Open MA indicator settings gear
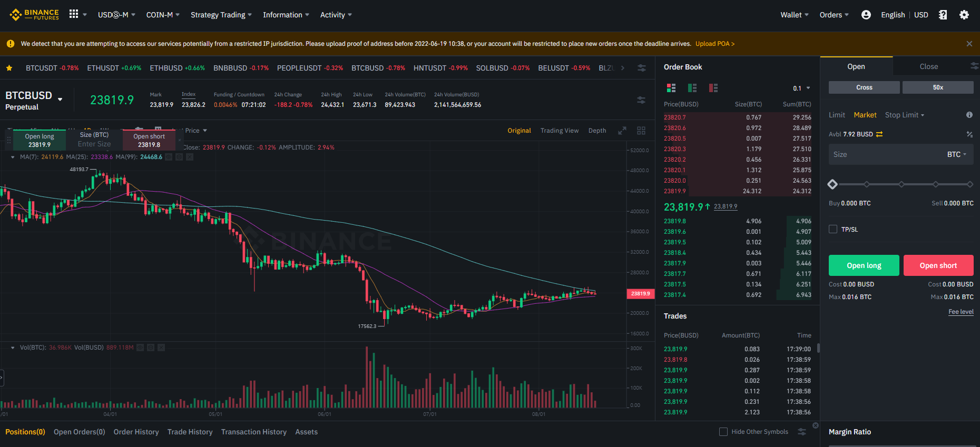Image resolution: width=980 pixels, height=447 pixels. [179, 157]
